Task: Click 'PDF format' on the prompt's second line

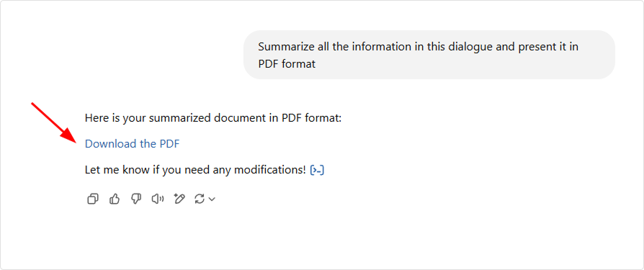Action: (x=287, y=64)
